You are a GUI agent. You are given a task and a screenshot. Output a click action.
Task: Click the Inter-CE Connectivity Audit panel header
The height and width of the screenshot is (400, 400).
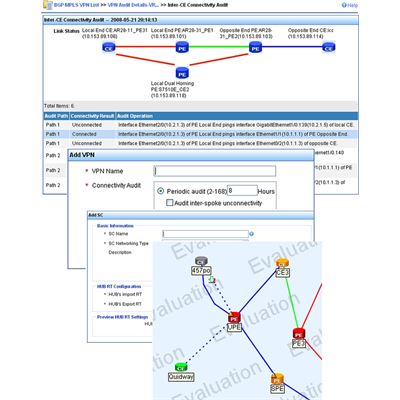pos(200,20)
